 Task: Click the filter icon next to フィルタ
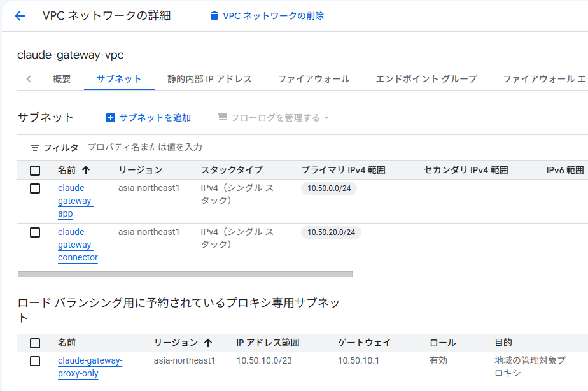coord(35,148)
